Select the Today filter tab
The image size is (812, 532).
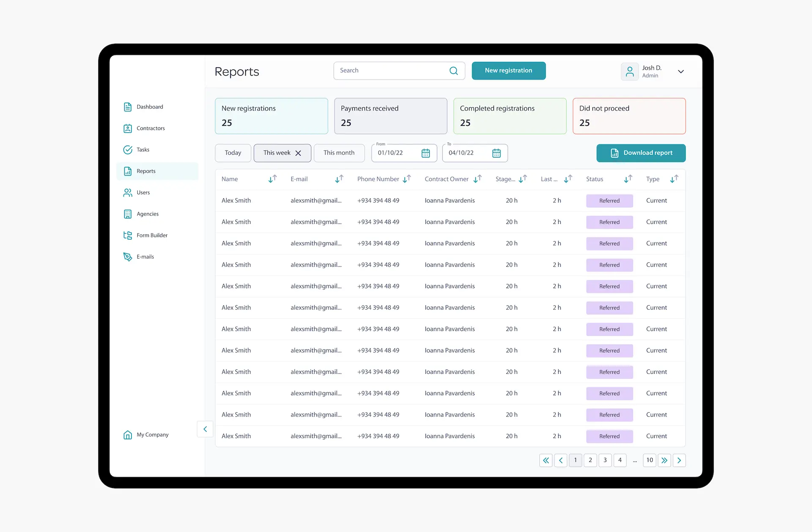click(233, 153)
